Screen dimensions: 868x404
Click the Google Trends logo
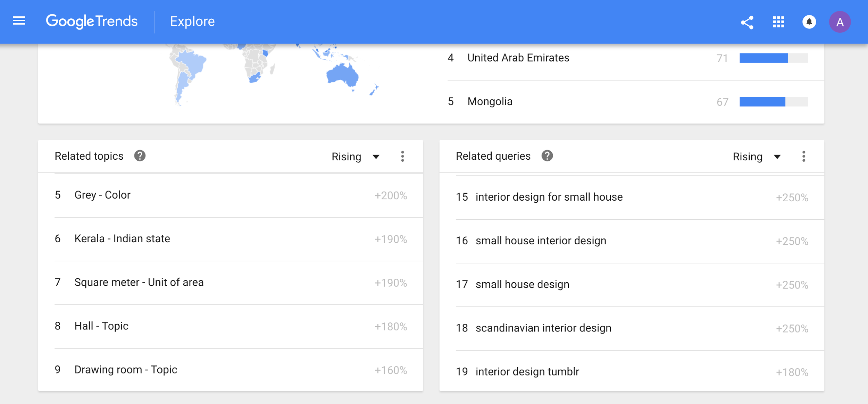pyautogui.click(x=92, y=22)
